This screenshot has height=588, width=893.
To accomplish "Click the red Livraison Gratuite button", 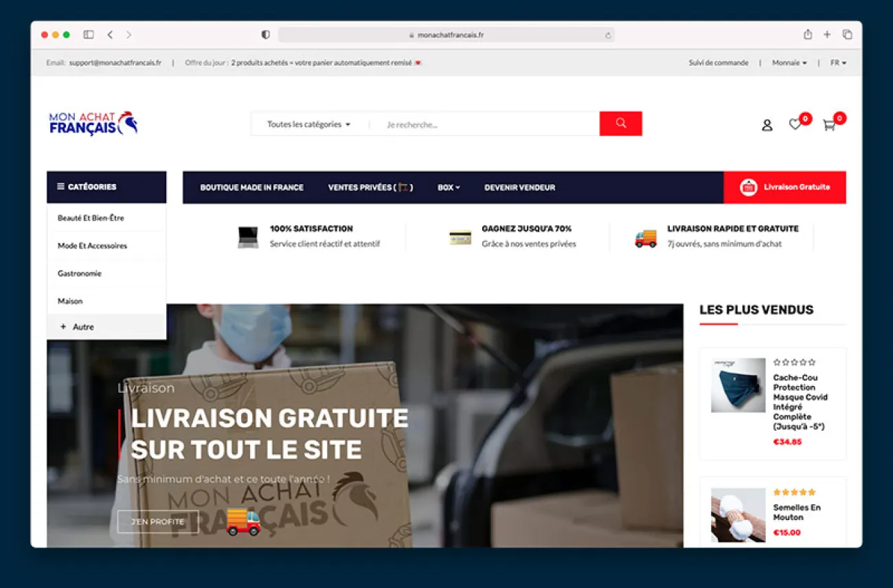I will 784,187.
